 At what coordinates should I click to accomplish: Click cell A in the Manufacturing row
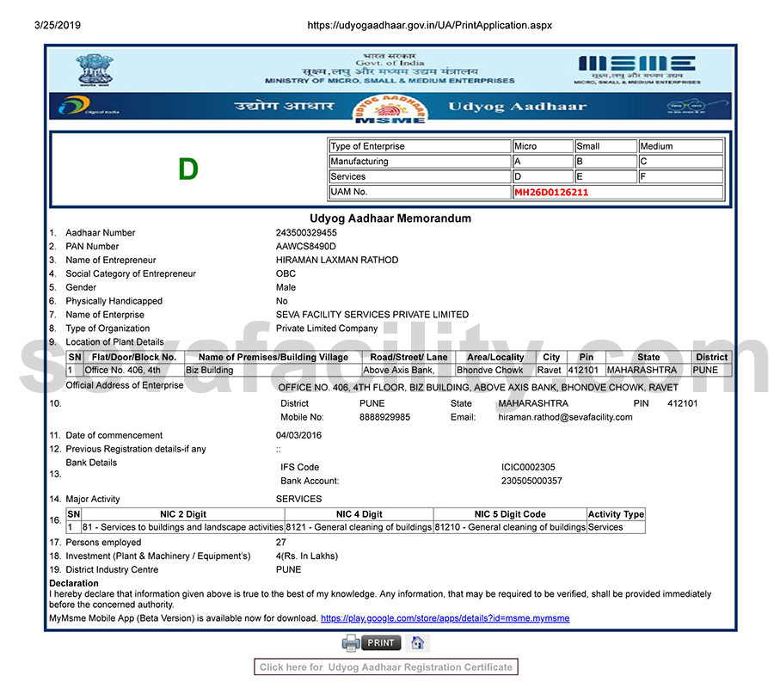coord(543,162)
